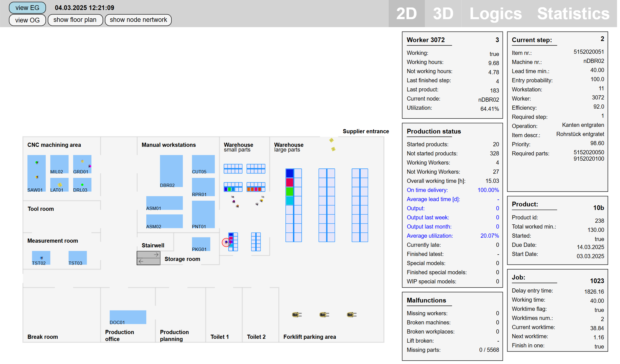The image size is (620, 364).
Task: Click the timestamp 04.03.2025 12:21:09
Action: click(85, 8)
